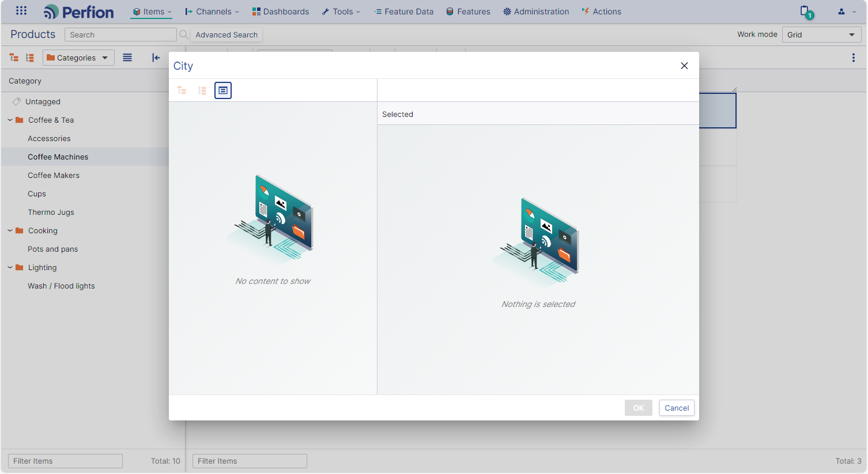Focus the Products search field
This screenshot has height=474, width=868.
[x=120, y=35]
